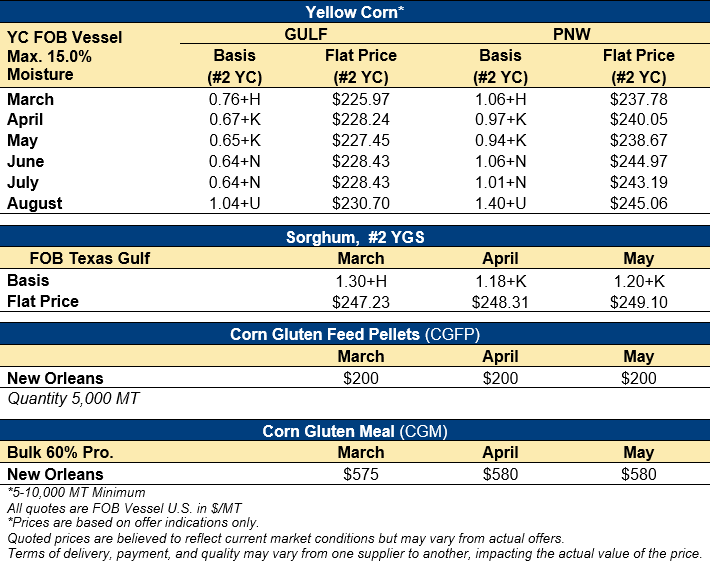
Task: Click the Corn Gluten Feed Pellets header
Action: 355,334
